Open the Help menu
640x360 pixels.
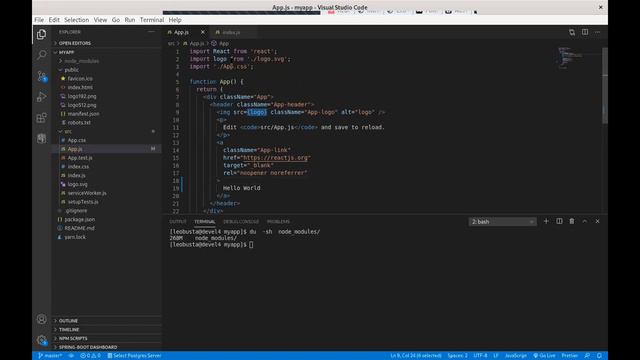point(175,20)
